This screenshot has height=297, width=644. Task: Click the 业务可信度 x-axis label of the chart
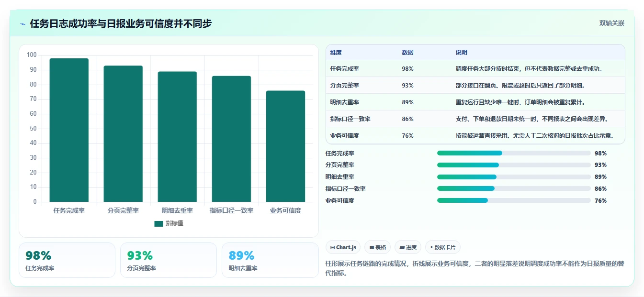[x=285, y=210]
